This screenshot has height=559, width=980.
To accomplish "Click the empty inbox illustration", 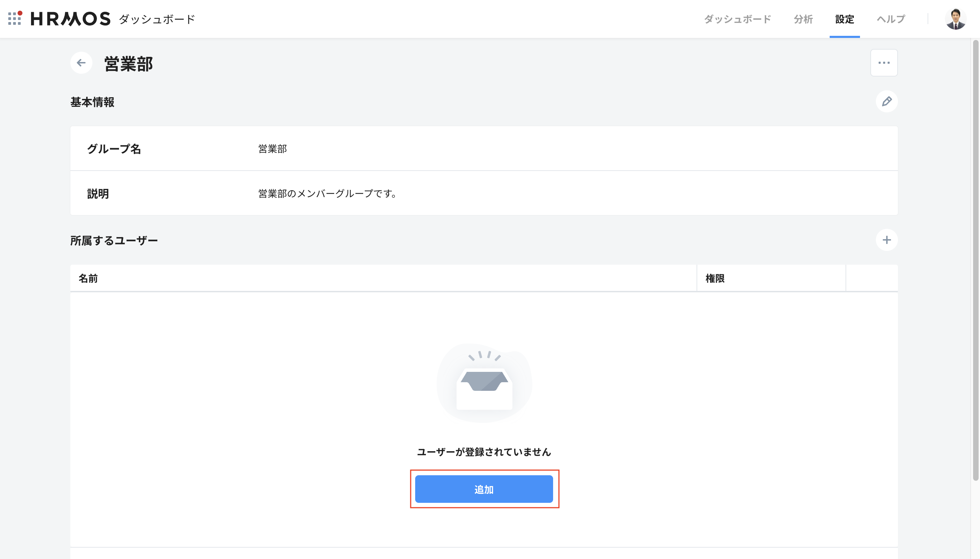I will (x=484, y=383).
